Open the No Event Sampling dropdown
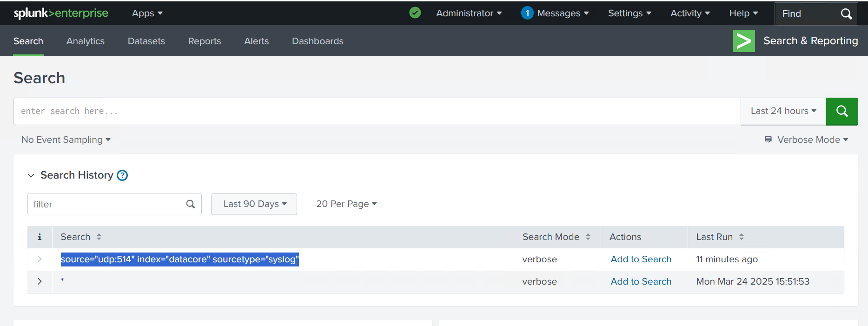Screen dimensions: 868x326 pyautogui.click(x=66, y=140)
